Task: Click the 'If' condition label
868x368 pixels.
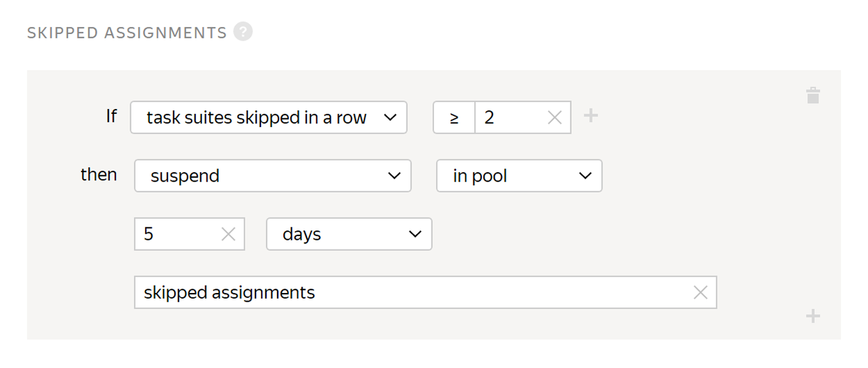Action: tap(111, 116)
